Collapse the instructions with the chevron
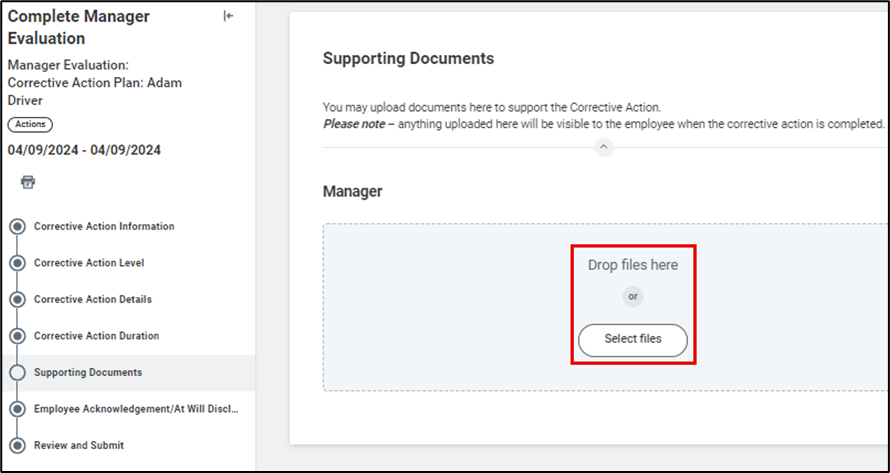 tap(603, 147)
